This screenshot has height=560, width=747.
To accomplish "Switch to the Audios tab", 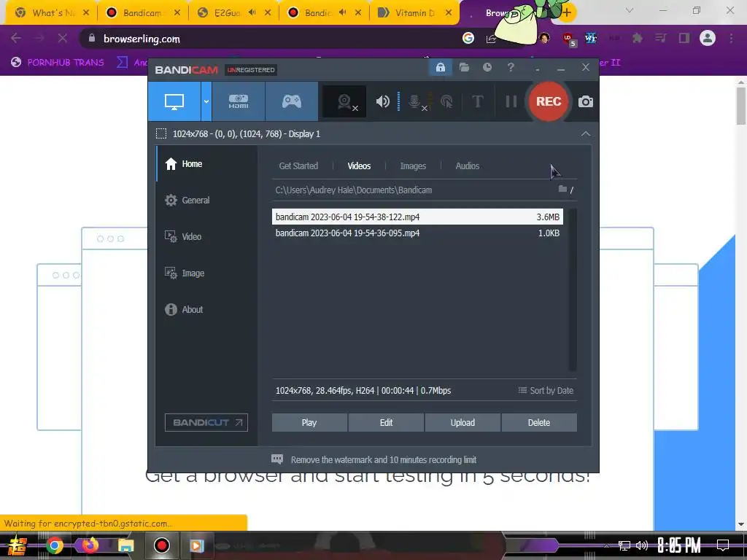I will 468,166.
